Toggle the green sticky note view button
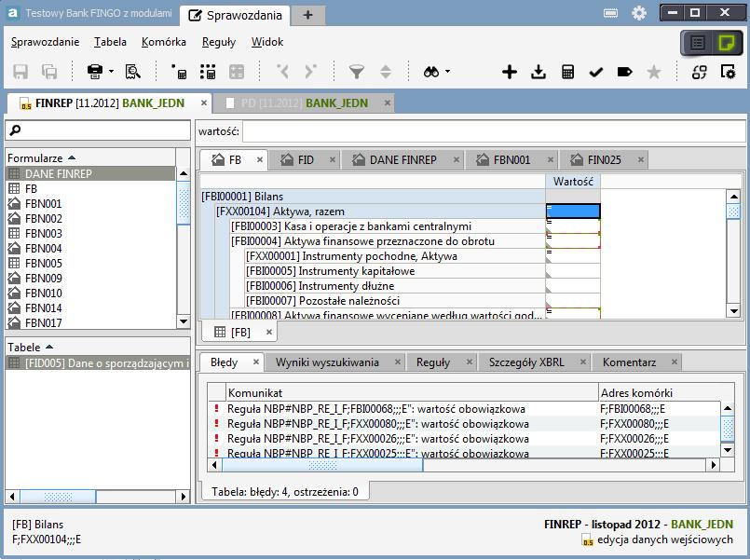The image size is (750, 560). pos(727,43)
